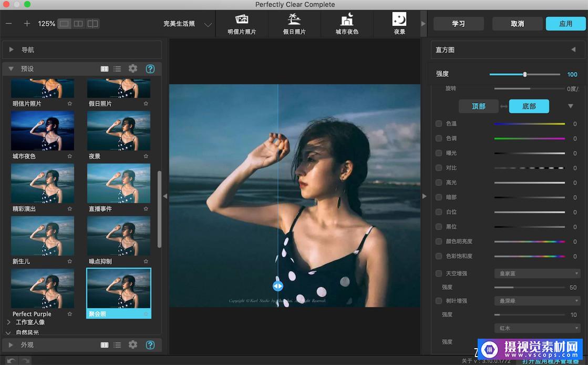Collapse the left panel with arrow

pos(165,196)
